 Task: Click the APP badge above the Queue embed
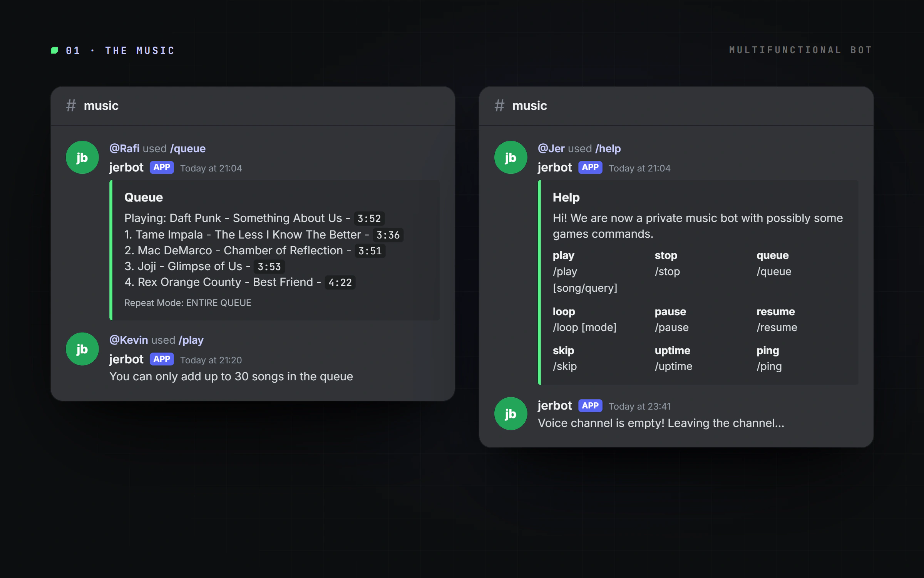[162, 167]
